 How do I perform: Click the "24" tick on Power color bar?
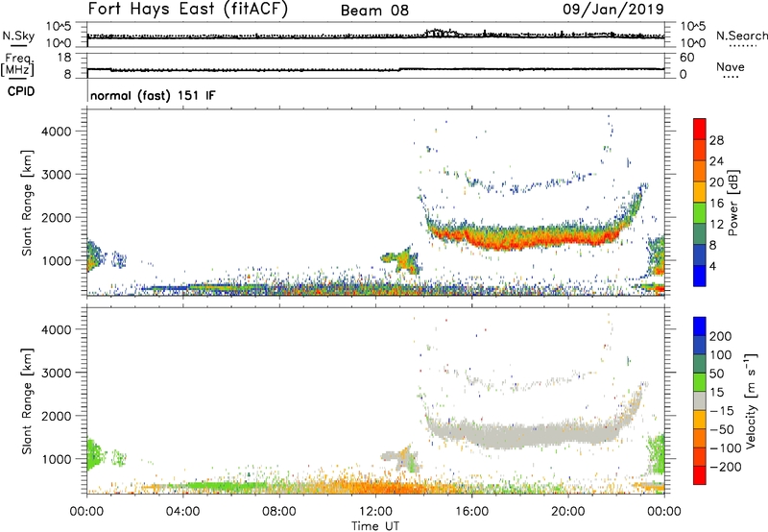tap(716, 161)
